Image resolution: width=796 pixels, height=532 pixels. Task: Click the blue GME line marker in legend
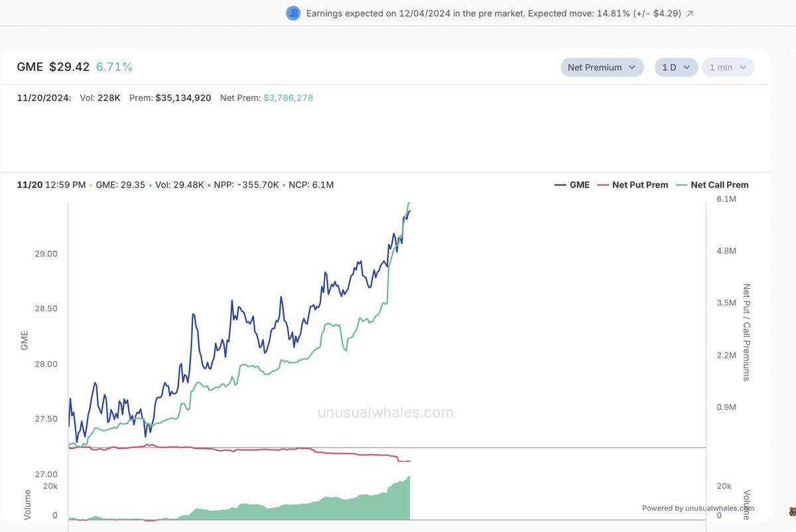(561, 185)
